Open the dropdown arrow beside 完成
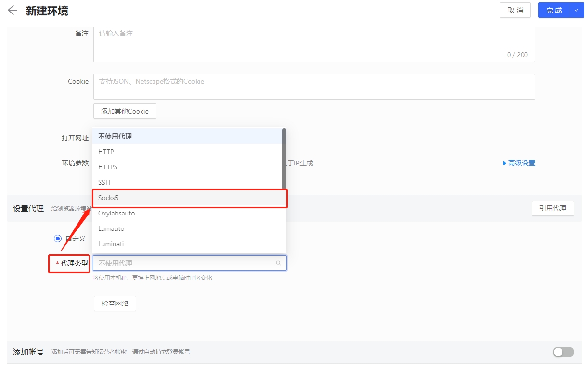 point(576,10)
